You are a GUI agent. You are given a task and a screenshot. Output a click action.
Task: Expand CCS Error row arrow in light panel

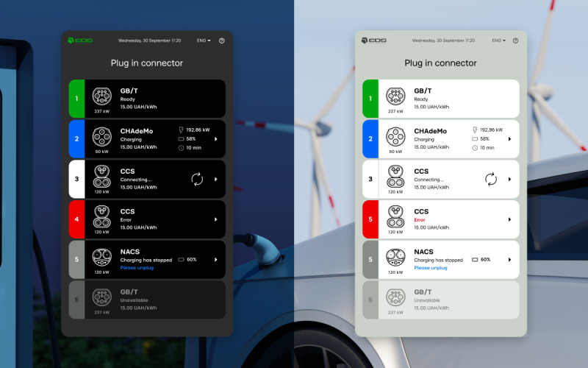(x=509, y=219)
